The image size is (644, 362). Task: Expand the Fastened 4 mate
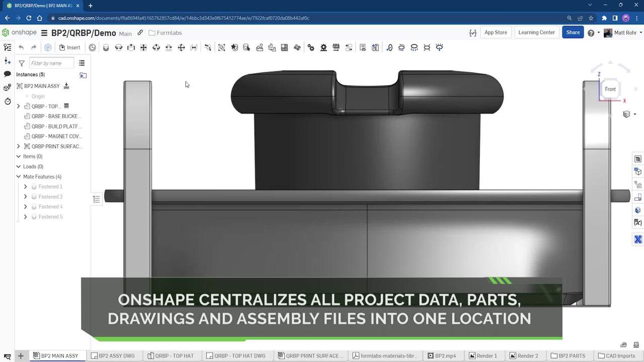(25, 207)
